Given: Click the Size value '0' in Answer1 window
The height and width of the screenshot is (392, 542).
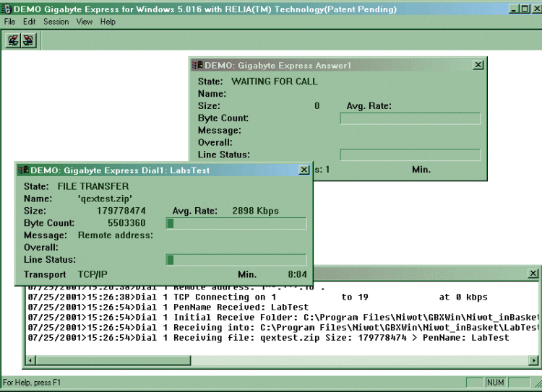Looking at the screenshot, I should [317, 106].
